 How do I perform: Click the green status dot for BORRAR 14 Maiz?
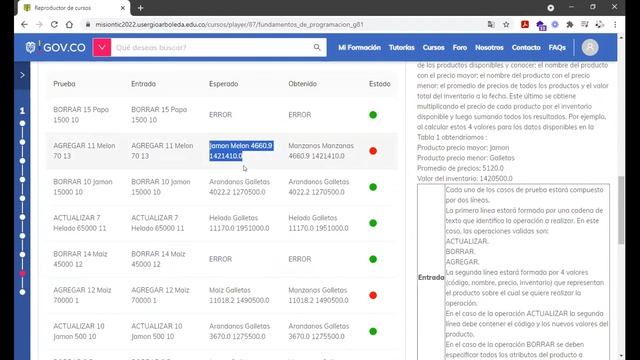(373, 259)
